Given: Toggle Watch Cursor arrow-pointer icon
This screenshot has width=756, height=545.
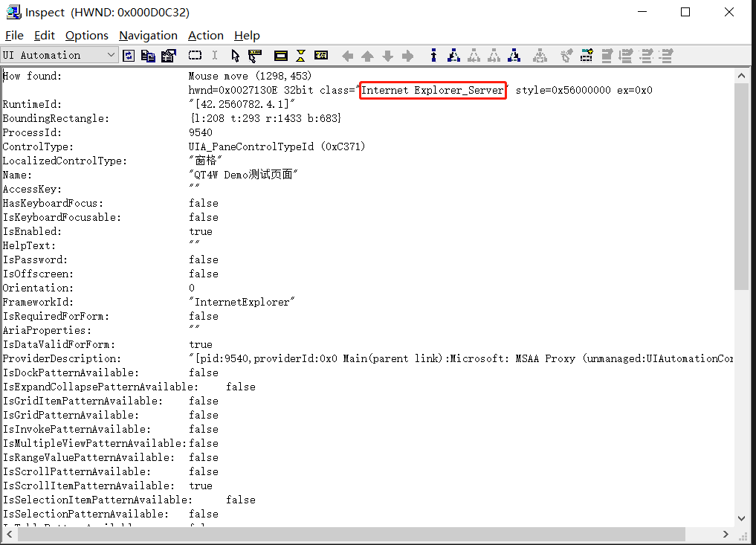Looking at the screenshot, I should coord(235,56).
